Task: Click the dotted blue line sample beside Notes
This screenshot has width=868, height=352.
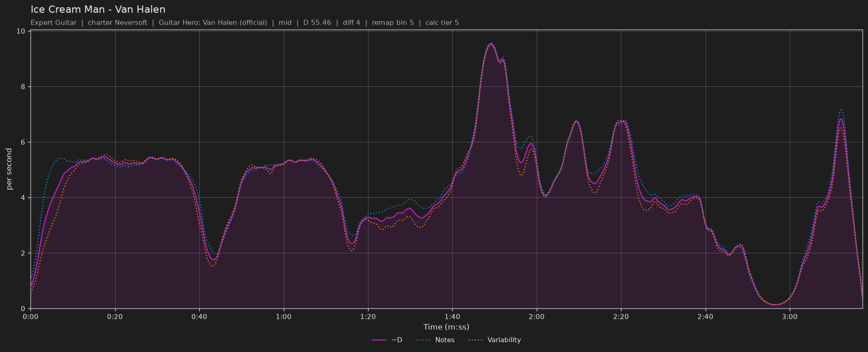Action: [x=423, y=340]
